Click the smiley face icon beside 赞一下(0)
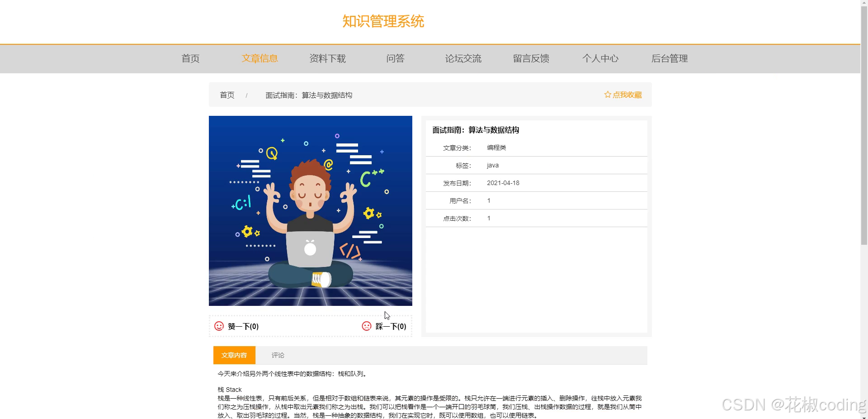Screen dimensions: 868x419 click(x=218, y=326)
